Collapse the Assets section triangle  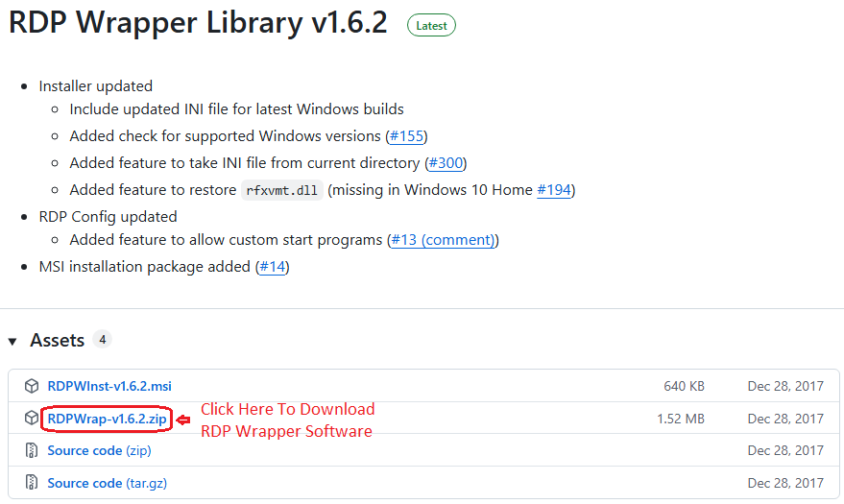tap(12, 341)
